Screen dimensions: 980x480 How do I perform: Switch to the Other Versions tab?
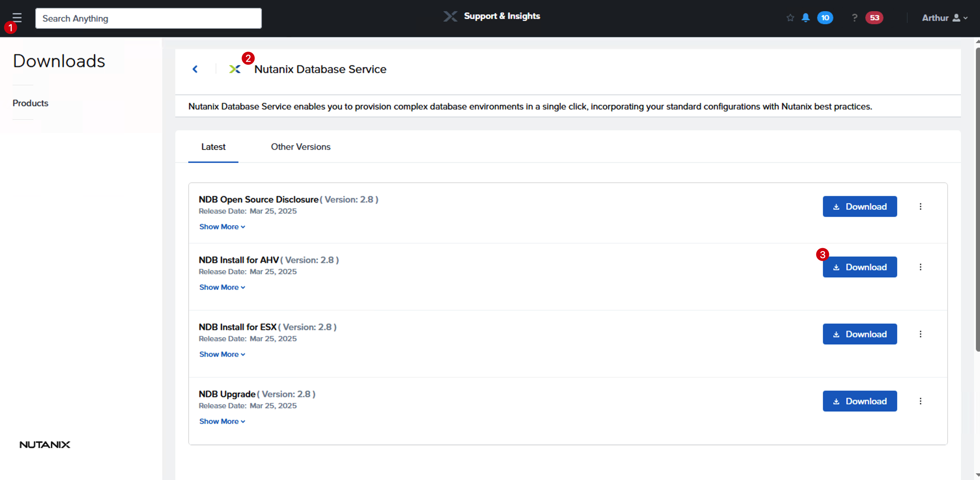pos(301,147)
